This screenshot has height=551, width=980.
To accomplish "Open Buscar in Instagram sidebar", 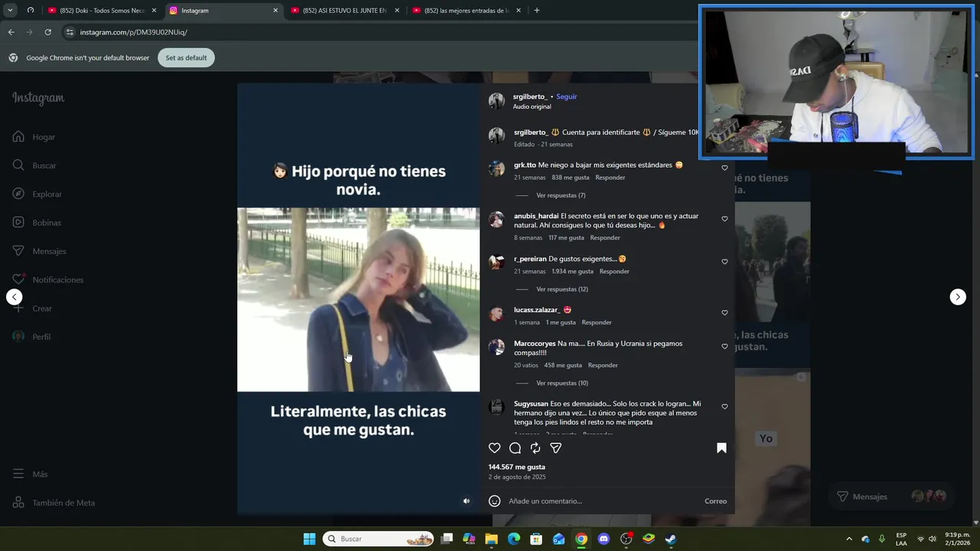I will [34, 165].
